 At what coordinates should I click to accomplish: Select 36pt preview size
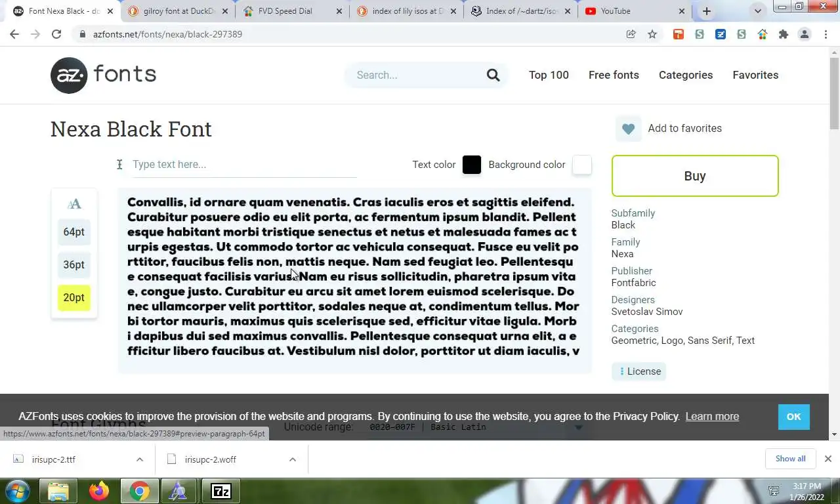tap(74, 264)
